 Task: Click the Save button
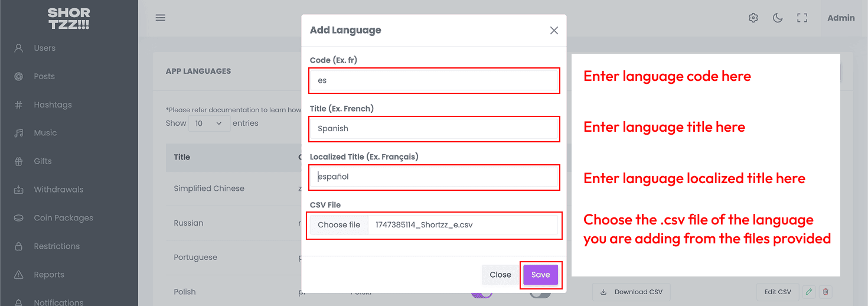coord(540,275)
